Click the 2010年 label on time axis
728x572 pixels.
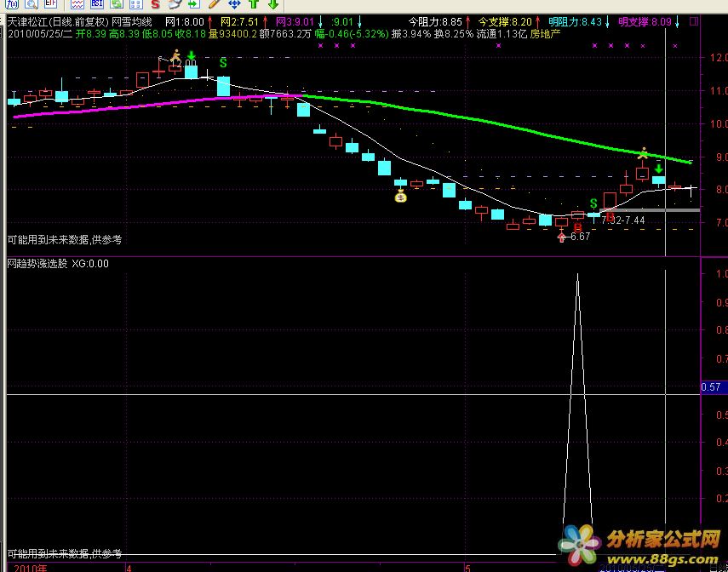pos(30,568)
